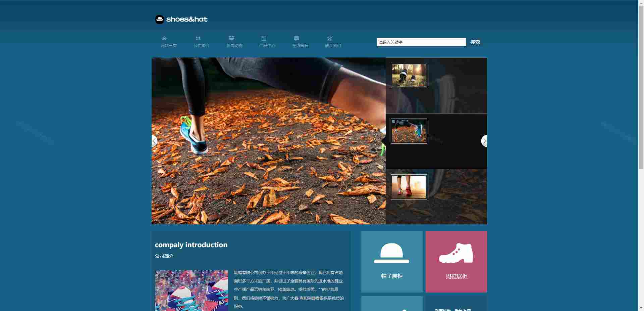Viewport: 644px width, 311px height.
Task: Click the telephone icon above 联系我们
Action: [329, 38]
